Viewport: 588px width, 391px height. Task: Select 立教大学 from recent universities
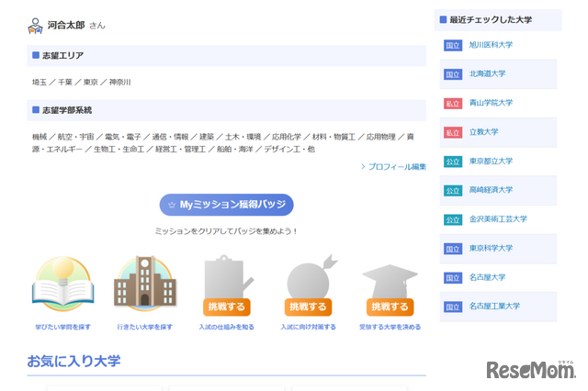click(484, 132)
